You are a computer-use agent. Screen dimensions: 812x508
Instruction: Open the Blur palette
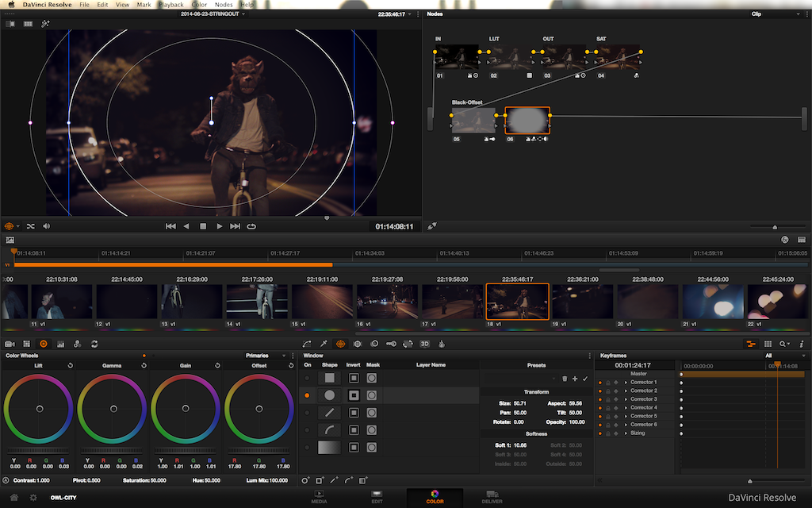pos(374,344)
